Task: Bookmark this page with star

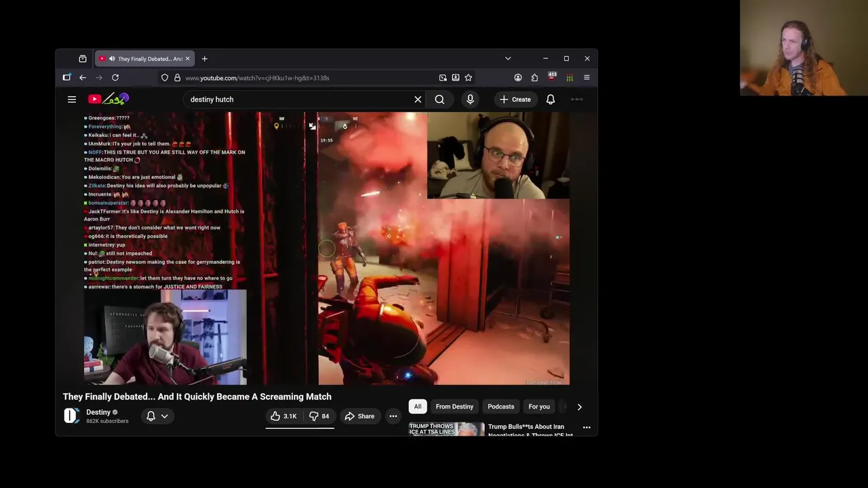Action: 469,78
